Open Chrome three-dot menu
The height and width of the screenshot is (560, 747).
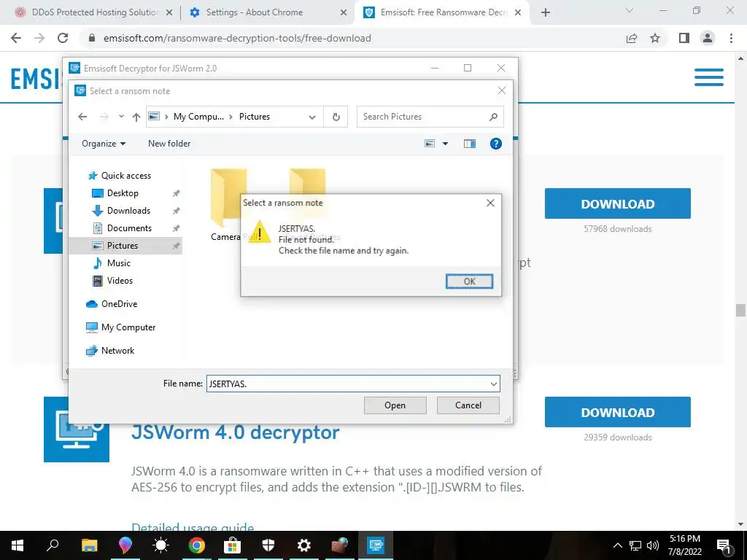[731, 38]
